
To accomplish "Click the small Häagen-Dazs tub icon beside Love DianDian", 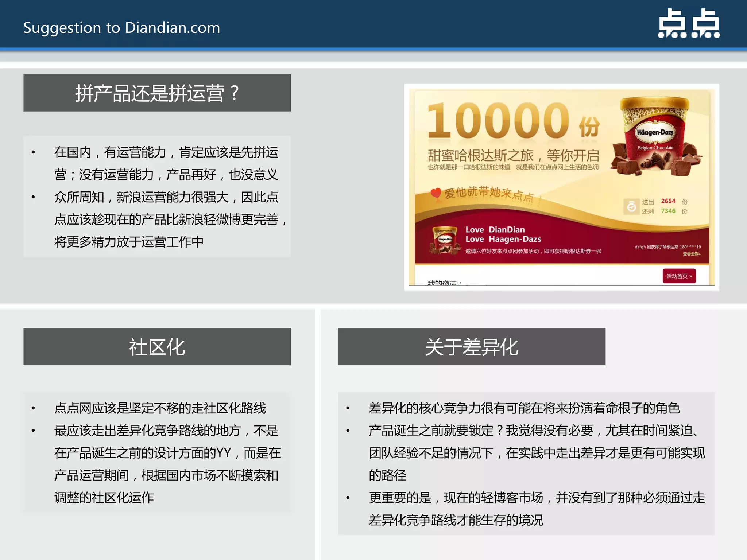I will [x=445, y=240].
